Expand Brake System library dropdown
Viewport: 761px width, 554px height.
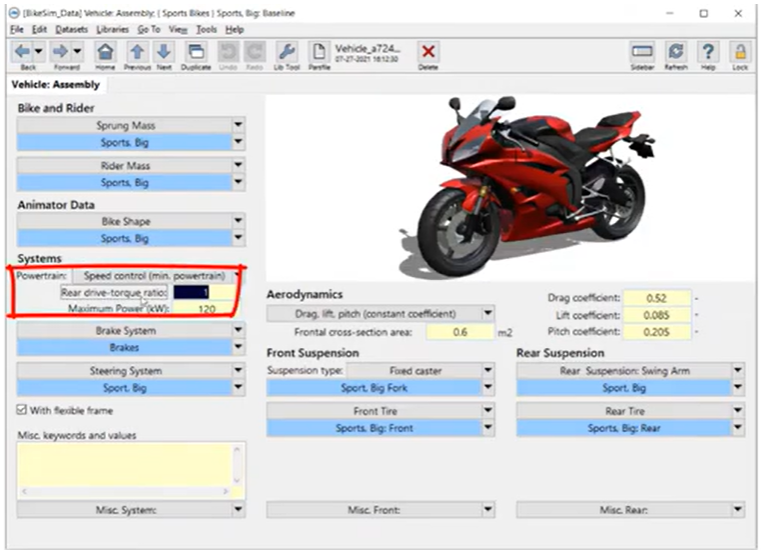coord(238,330)
